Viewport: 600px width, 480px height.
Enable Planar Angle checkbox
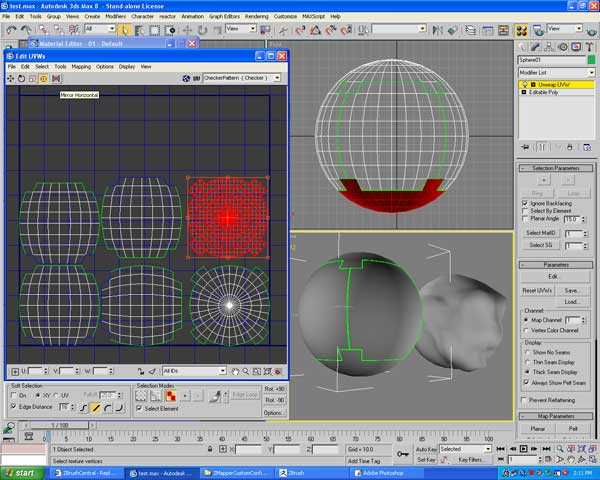(525, 219)
